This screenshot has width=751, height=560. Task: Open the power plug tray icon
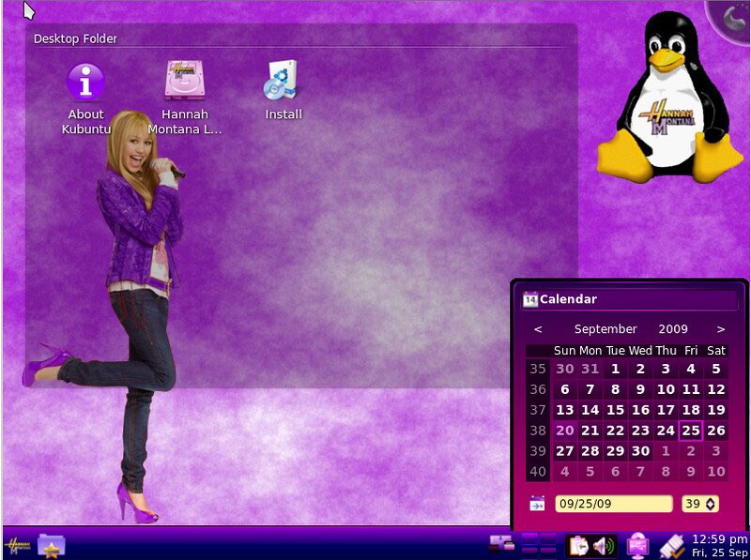pyautogui.click(x=672, y=547)
